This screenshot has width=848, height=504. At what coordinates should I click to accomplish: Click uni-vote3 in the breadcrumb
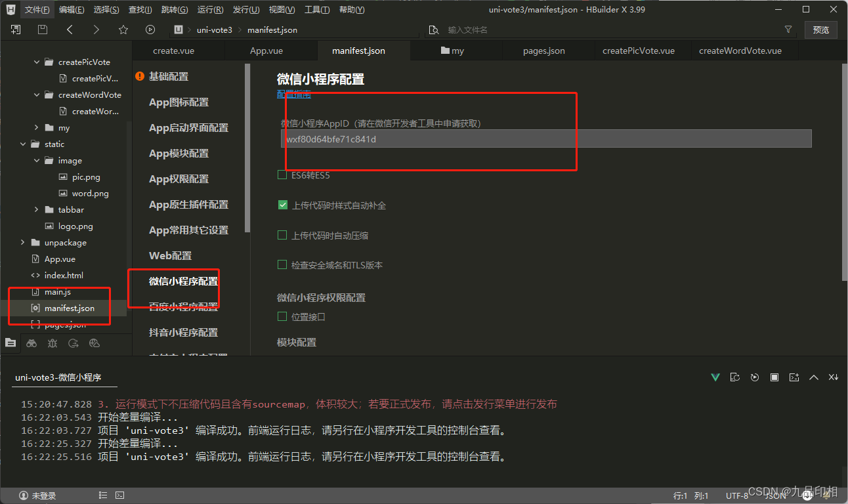[x=215, y=30]
